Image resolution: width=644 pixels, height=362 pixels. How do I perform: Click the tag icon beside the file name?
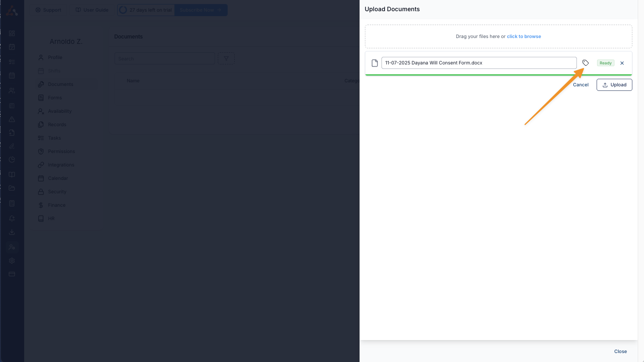(x=585, y=63)
